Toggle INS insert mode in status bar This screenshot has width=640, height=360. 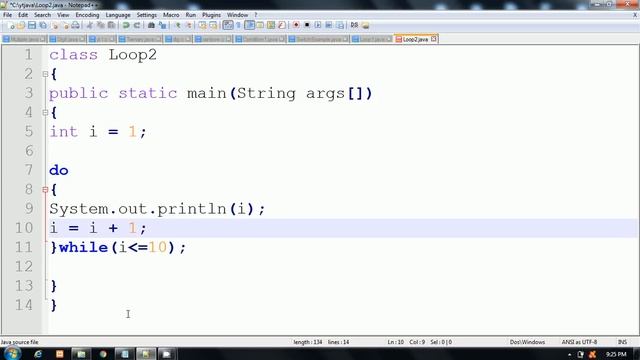coord(622,342)
